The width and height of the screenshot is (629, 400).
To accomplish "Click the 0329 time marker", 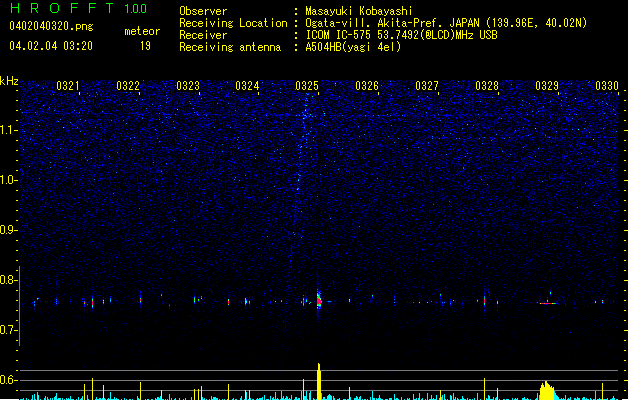I will coord(547,86).
